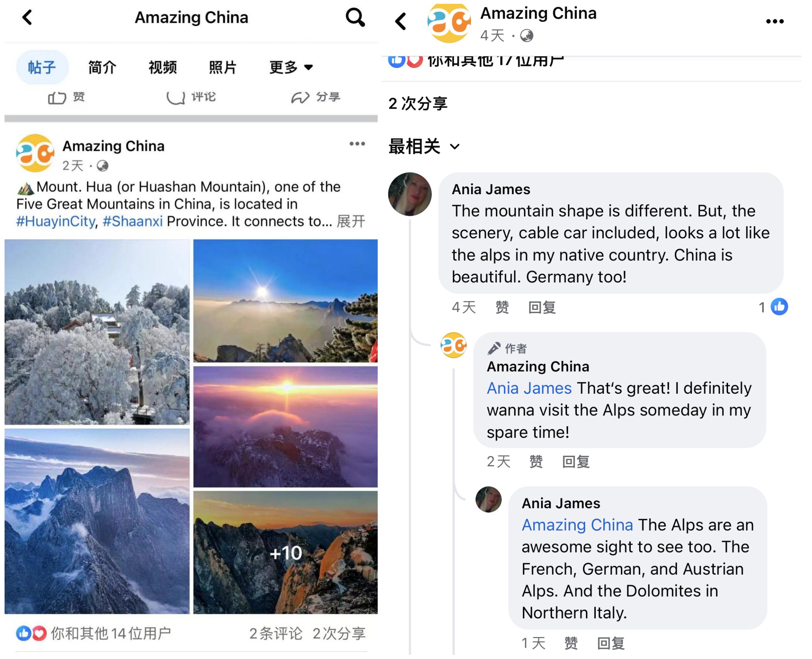This screenshot has width=812, height=659.
Task: Tap the thumbs-up reaction count on Ania's comment
Action: pos(771,307)
